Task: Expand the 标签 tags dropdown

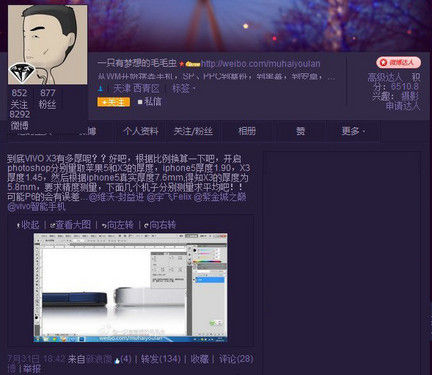Action: pyautogui.click(x=183, y=89)
